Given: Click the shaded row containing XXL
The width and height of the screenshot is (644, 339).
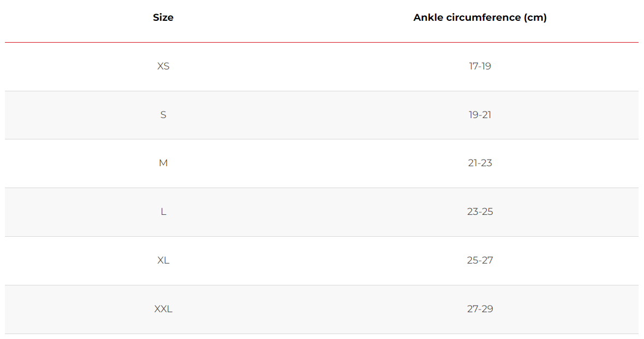Looking at the screenshot, I should [322, 309].
